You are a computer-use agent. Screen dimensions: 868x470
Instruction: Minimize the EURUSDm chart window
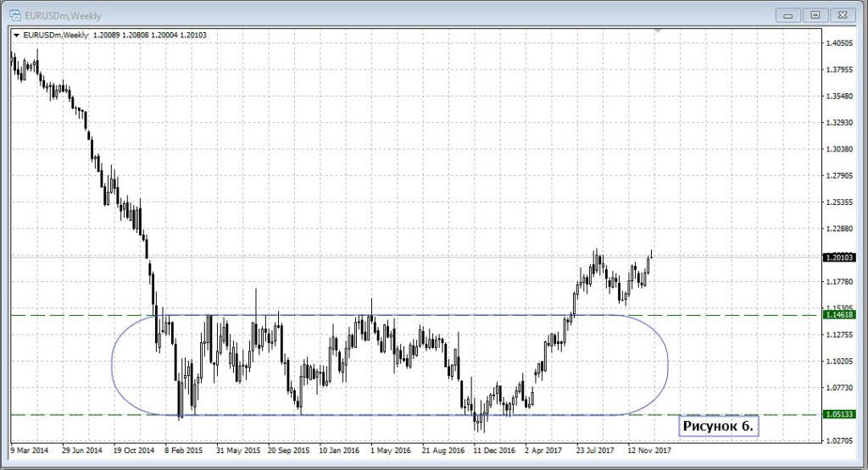pos(788,14)
